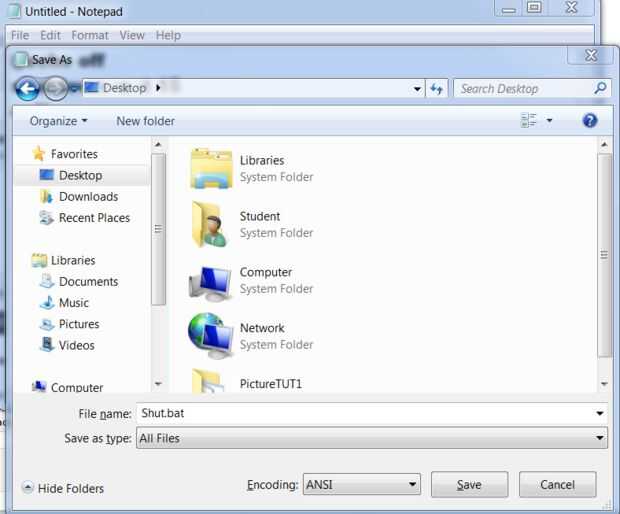Select the Network system folder icon
The width and height of the screenshot is (620, 514).
click(211, 336)
